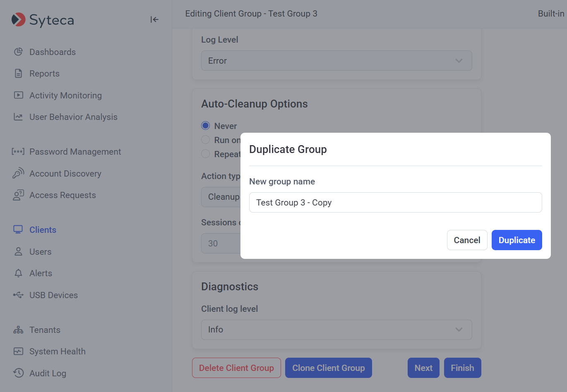This screenshot has width=567, height=392.
Task: Expand the Client log level dropdown
Action: pos(336,330)
